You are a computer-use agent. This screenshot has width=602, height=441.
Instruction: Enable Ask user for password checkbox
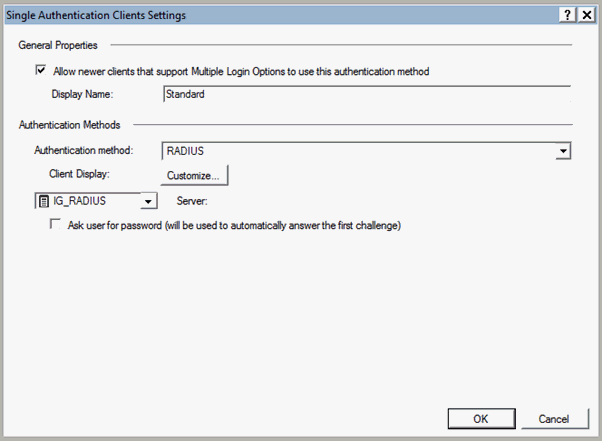tap(55, 225)
